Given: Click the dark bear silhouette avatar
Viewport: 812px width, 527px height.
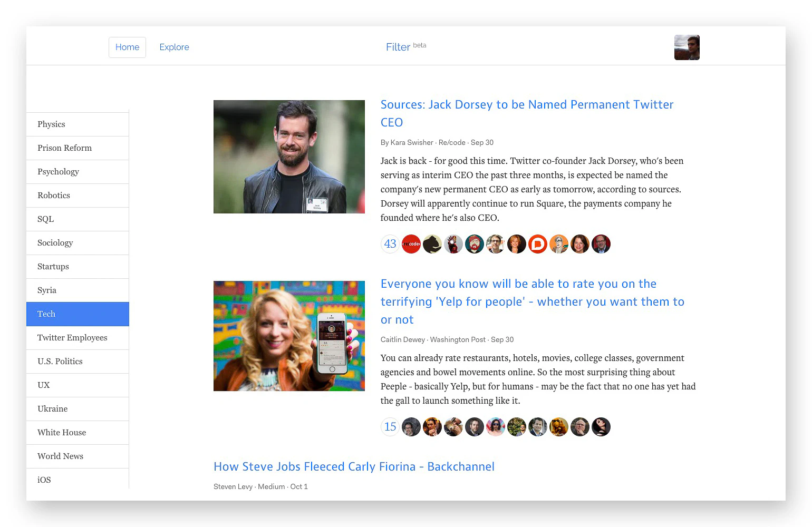Looking at the screenshot, I should (432, 244).
